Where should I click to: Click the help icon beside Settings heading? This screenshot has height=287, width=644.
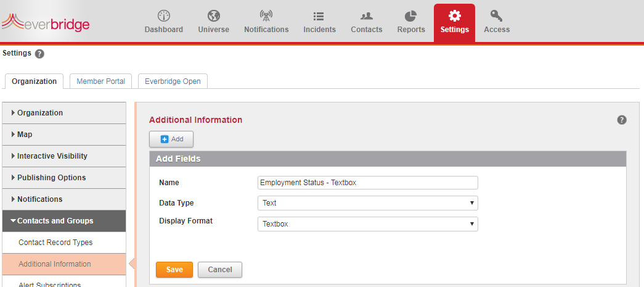pos(39,54)
